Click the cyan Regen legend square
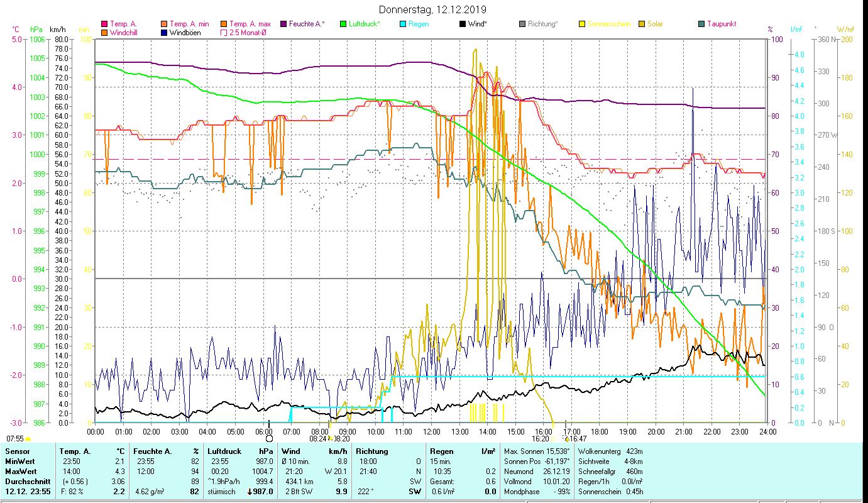The height and width of the screenshot is (503, 868). [403, 25]
